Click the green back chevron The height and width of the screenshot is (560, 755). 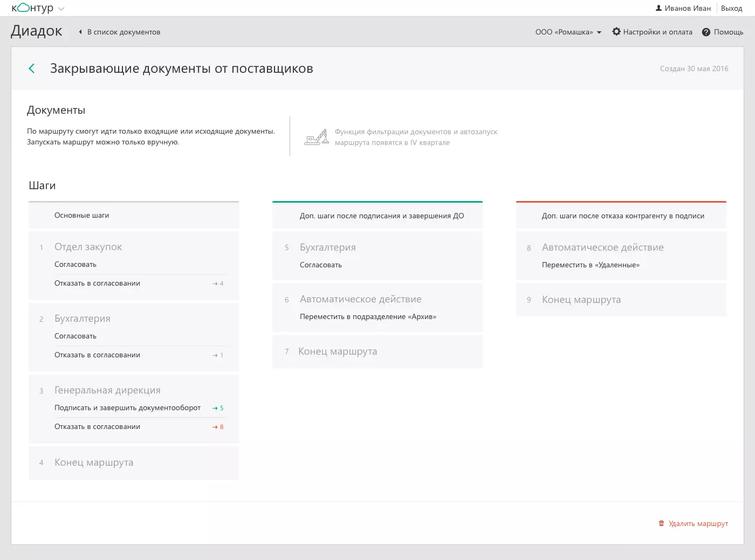tap(32, 68)
